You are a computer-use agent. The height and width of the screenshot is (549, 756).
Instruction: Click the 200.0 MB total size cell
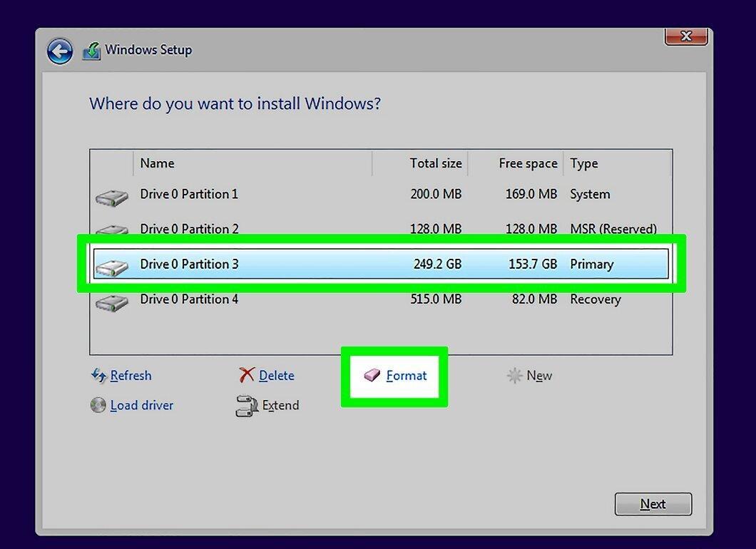pyautogui.click(x=436, y=194)
